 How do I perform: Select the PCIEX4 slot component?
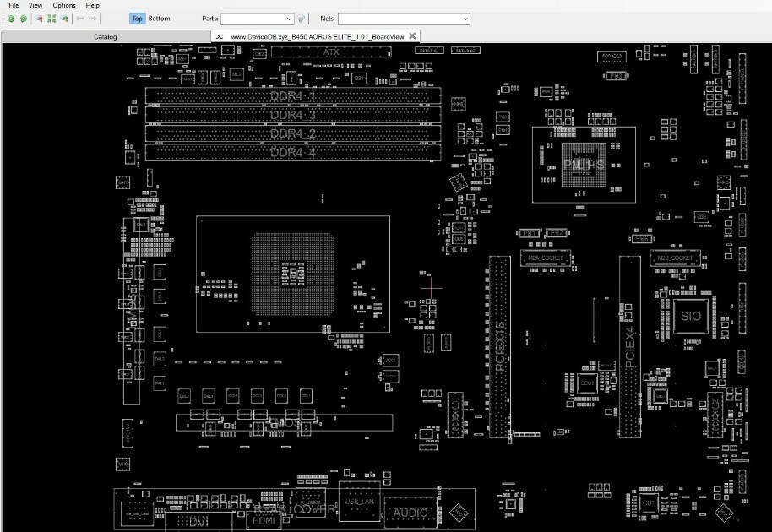(630, 346)
